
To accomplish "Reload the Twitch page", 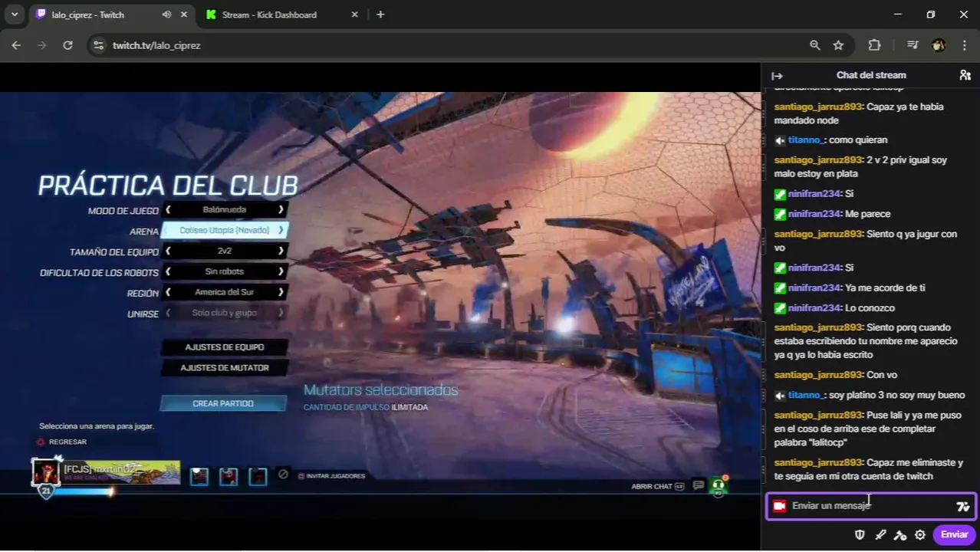I will 67,45.
